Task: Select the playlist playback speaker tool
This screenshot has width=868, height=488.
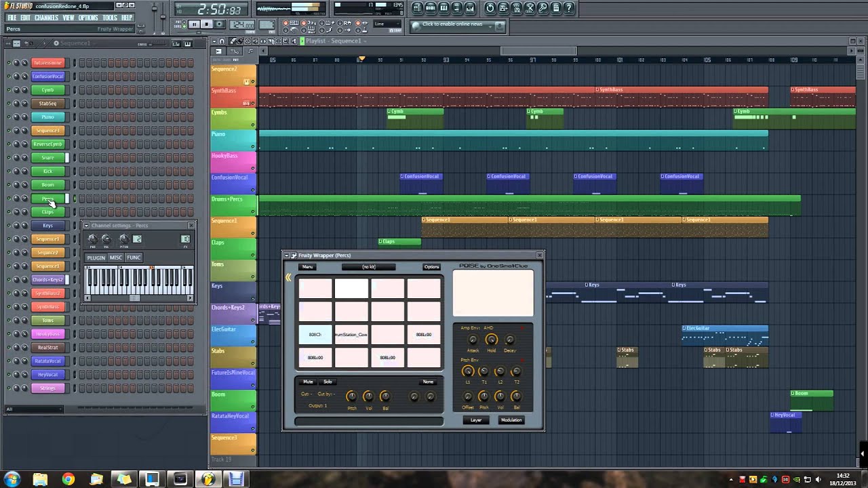Action: (294, 41)
